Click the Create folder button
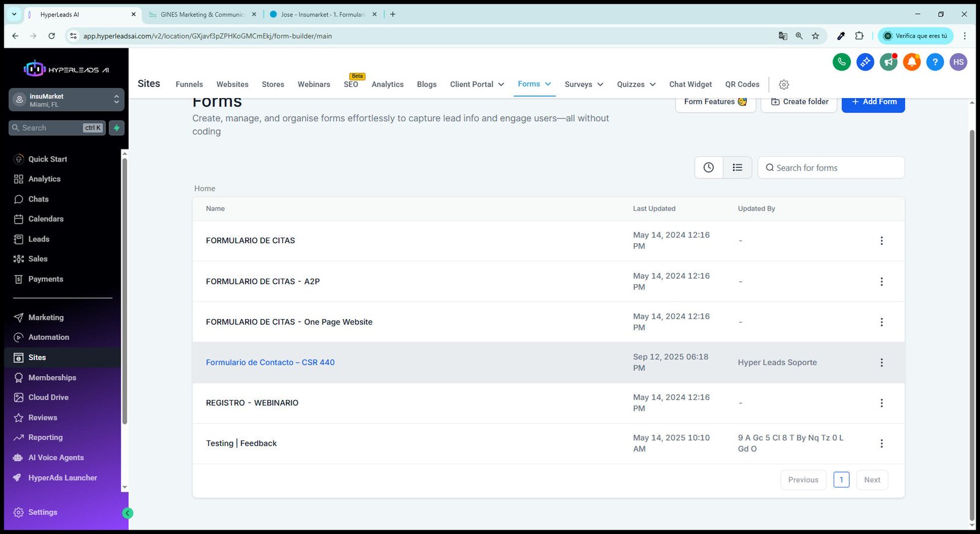This screenshot has height=534, width=980. (x=799, y=102)
